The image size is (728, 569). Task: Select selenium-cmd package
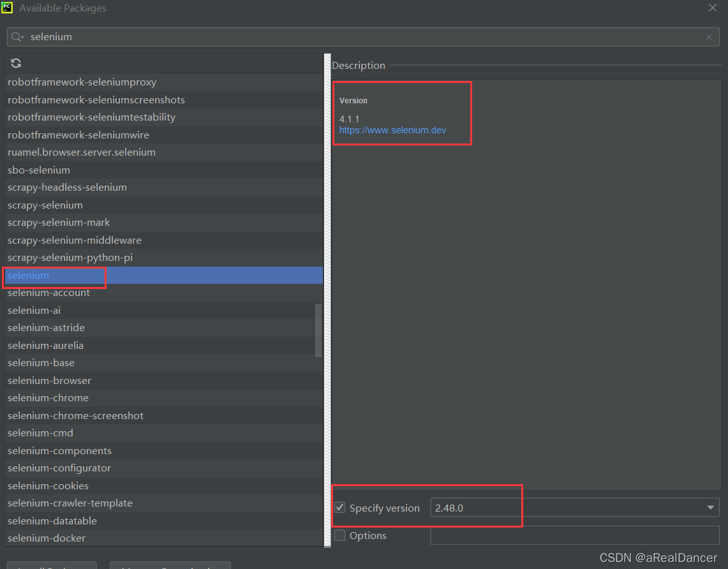pyautogui.click(x=164, y=433)
